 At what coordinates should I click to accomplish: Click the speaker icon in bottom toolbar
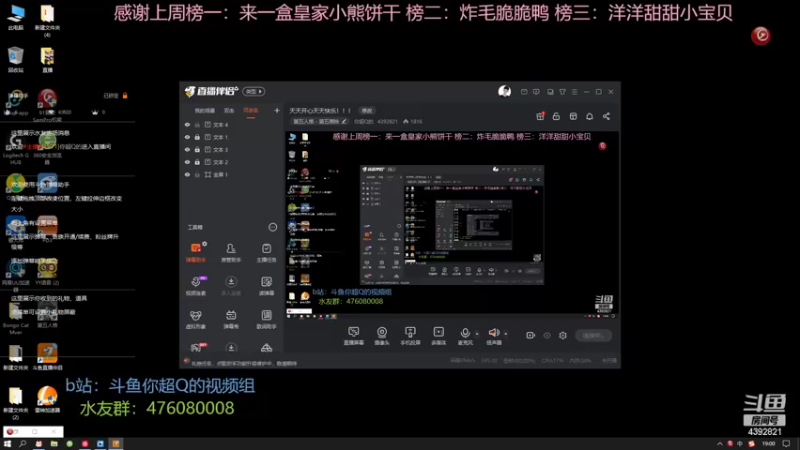[x=493, y=333]
